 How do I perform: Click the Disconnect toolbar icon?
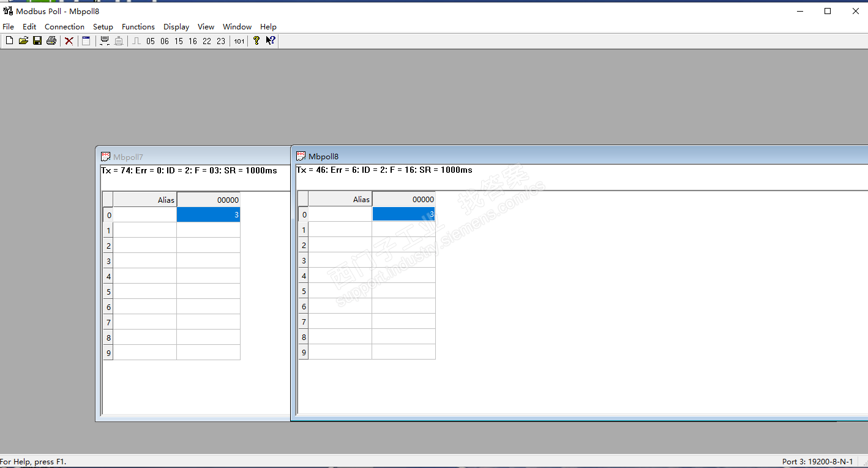[119, 41]
